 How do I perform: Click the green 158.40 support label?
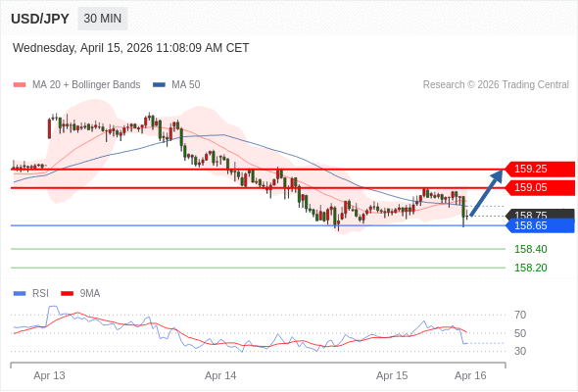(x=531, y=249)
